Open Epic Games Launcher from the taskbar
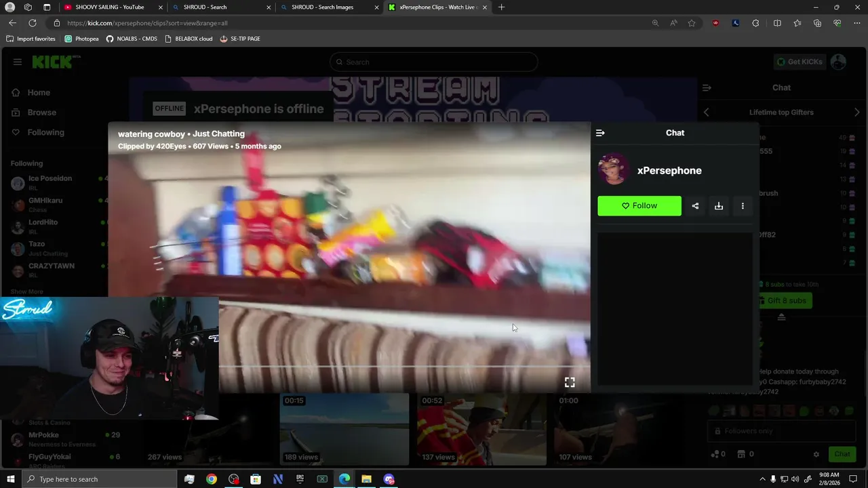868x488 pixels. 300,479
